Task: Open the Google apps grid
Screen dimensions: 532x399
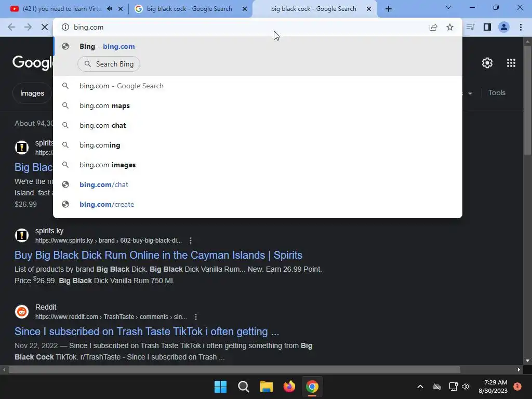Action: [511, 63]
